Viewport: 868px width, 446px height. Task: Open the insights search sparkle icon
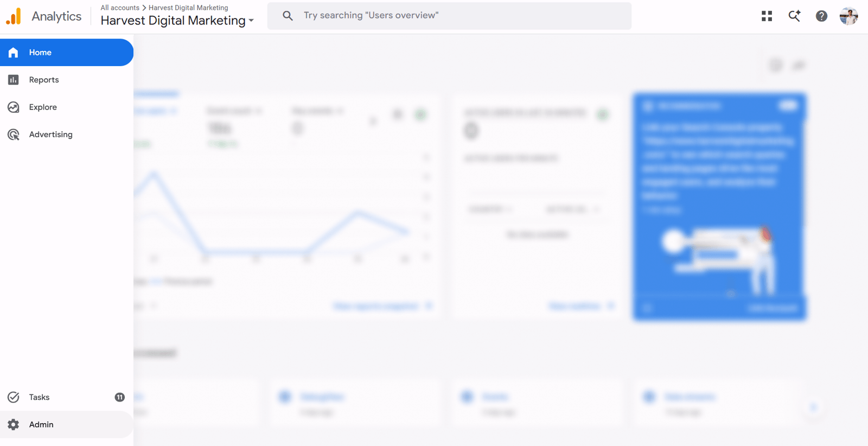tap(794, 16)
